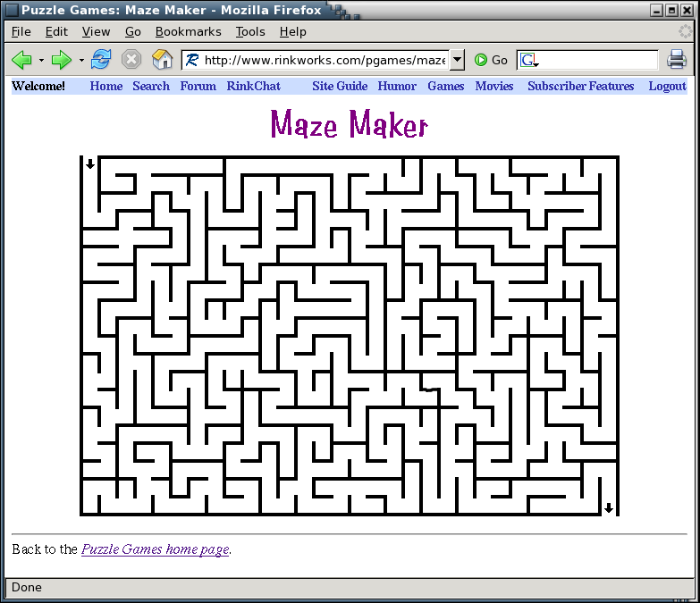The image size is (700, 603).
Task: Open the Tools menu
Action: (x=250, y=31)
